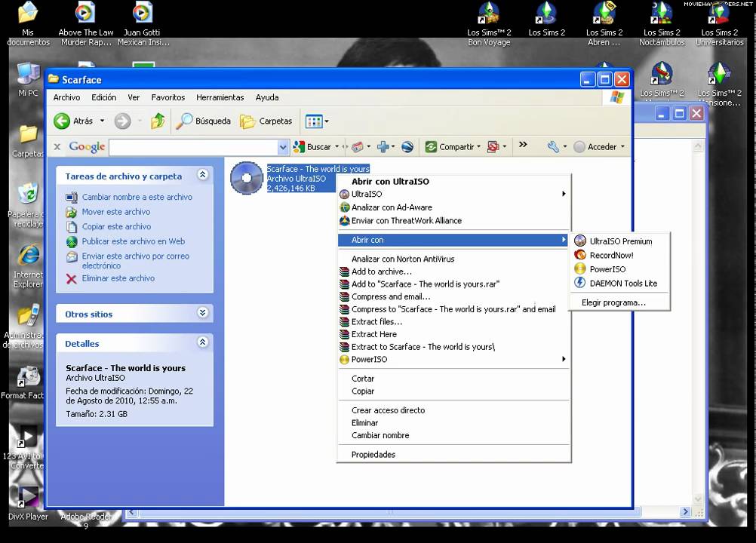Open Los Sims 2 Noctámbulos shortcut
The image size is (756, 543).
pyautogui.click(x=662, y=24)
